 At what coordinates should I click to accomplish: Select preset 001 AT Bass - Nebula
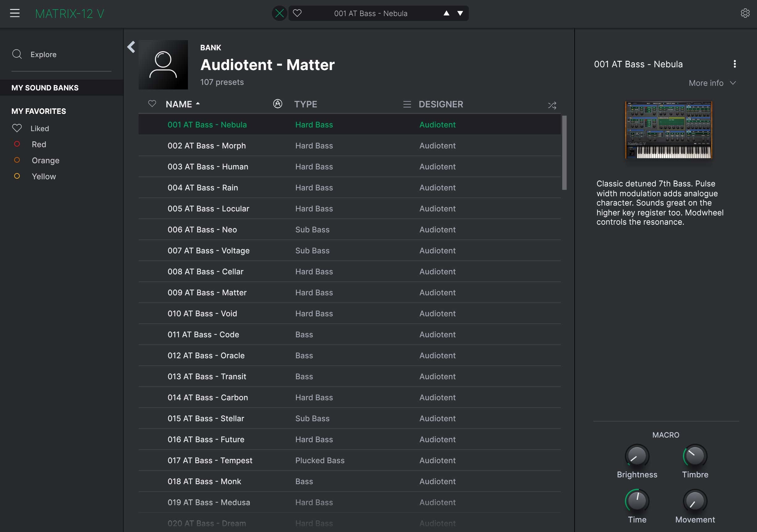(x=349, y=125)
